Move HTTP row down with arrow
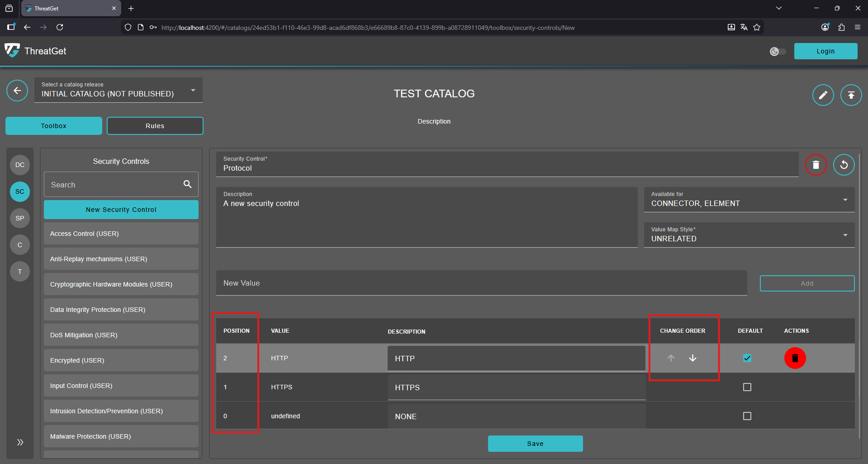868x464 pixels. pyautogui.click(x=693, y=358)
